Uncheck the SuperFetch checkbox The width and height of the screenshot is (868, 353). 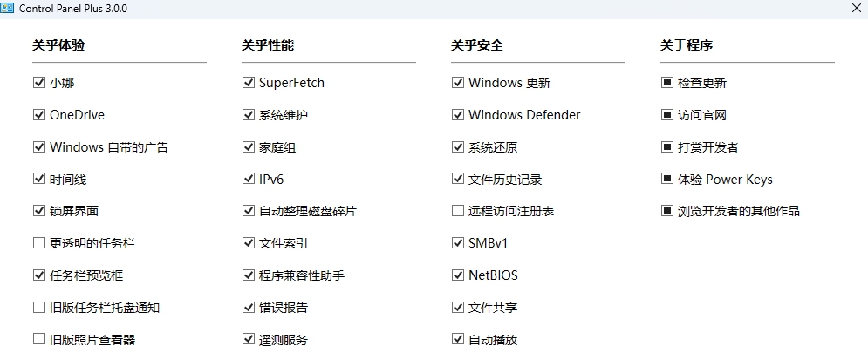pyautogui.click(x=249, y=83)
